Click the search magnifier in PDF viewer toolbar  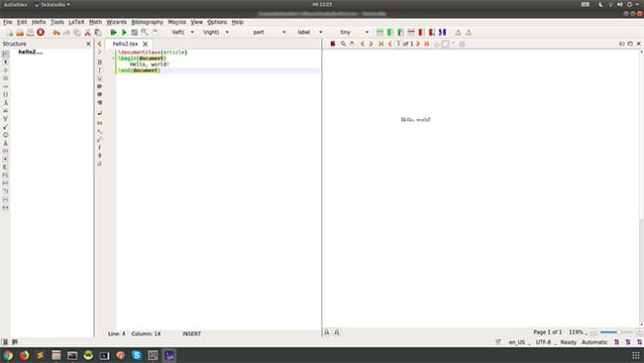tap(343, 44)
